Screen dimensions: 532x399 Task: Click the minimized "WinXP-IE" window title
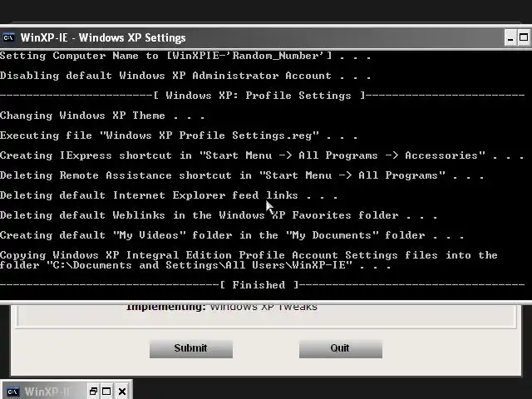(47, 392)
